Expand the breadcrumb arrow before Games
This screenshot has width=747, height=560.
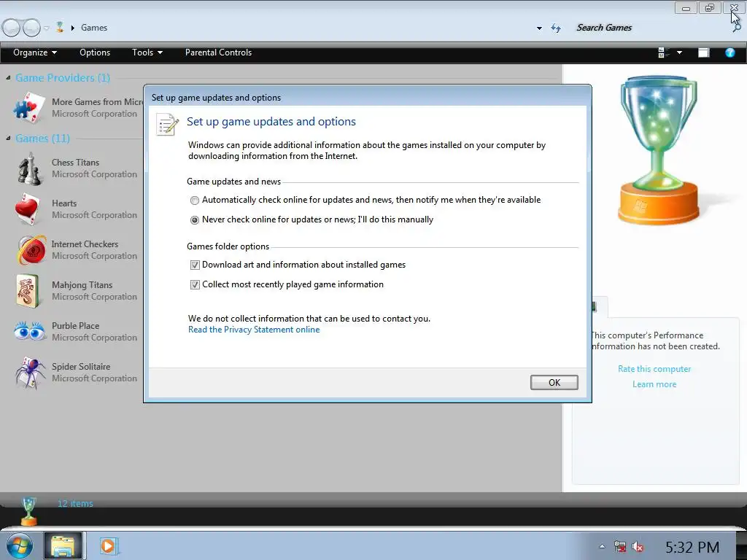click(x=72, y=28)
